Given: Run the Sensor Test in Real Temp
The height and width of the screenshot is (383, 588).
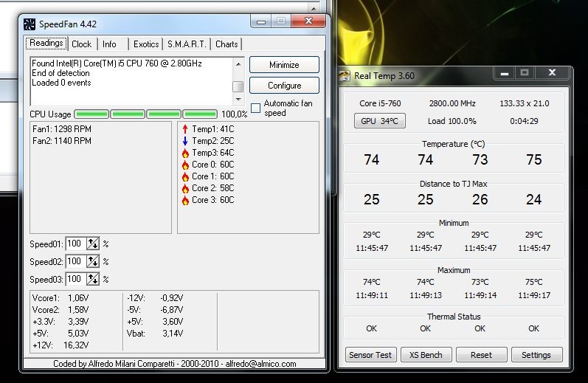Looking at the screenshot, I should pyautogui.click(x=370, y=355).
